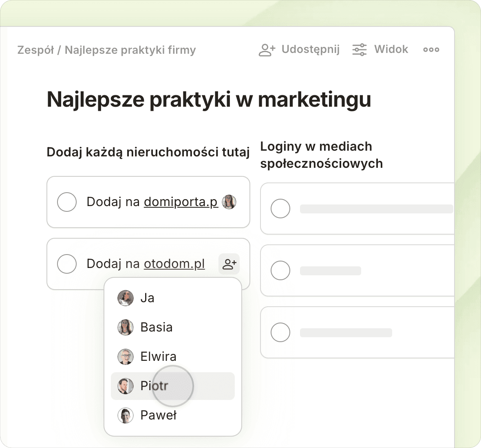Check off the 'Dodaj na domiporta' task
This screenshot has height=448, width=481.
point(67,202)
